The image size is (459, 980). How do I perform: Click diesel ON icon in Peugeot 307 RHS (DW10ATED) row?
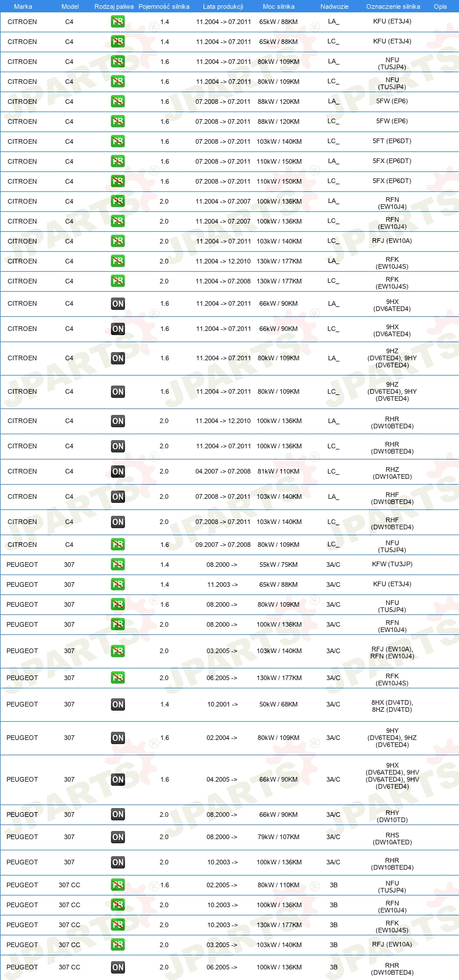[118, 837]
